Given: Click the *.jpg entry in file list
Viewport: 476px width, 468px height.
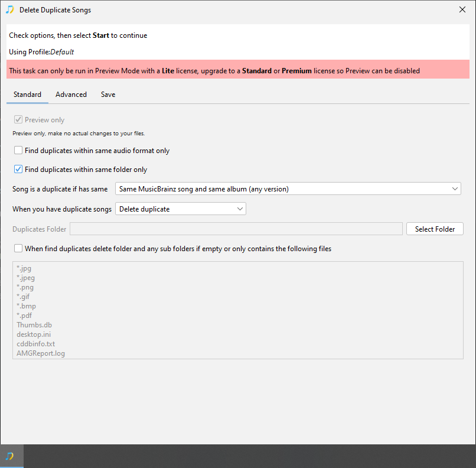Looking at the screenshot, I should [24, 268].
